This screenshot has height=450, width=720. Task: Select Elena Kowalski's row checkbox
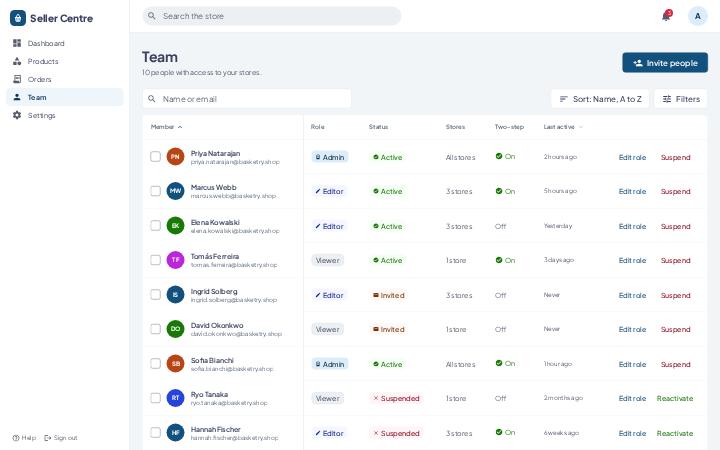coord(156,225)
